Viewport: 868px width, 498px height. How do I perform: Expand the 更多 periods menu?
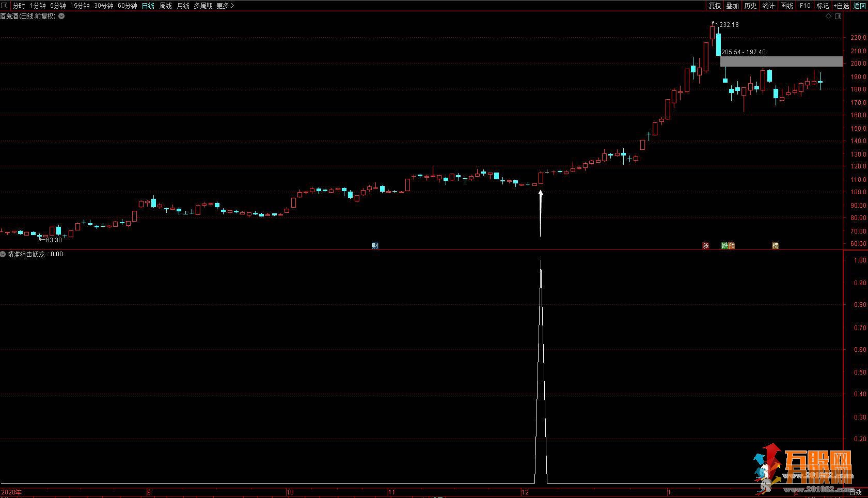226,6
